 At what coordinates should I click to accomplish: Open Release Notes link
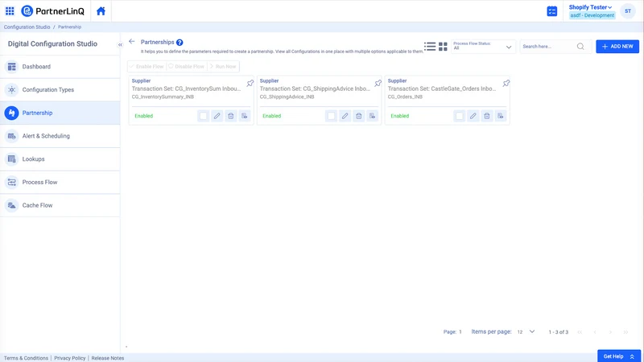108,358
